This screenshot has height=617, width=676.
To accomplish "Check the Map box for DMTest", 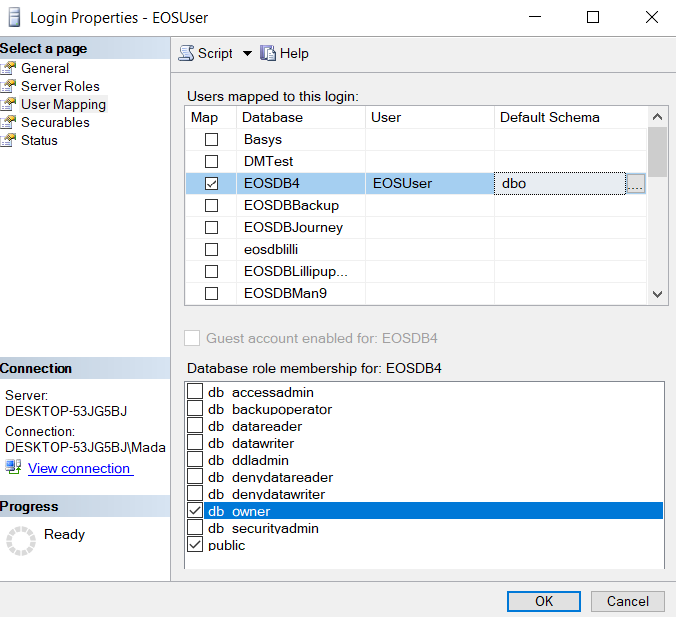I will coord(211,162).
